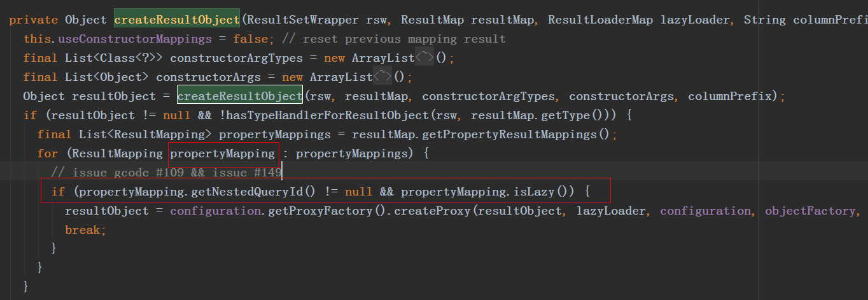Click 'false' literal in useConstructorMappings assignment
868x300 pixels.
click(x=251, y=39)
